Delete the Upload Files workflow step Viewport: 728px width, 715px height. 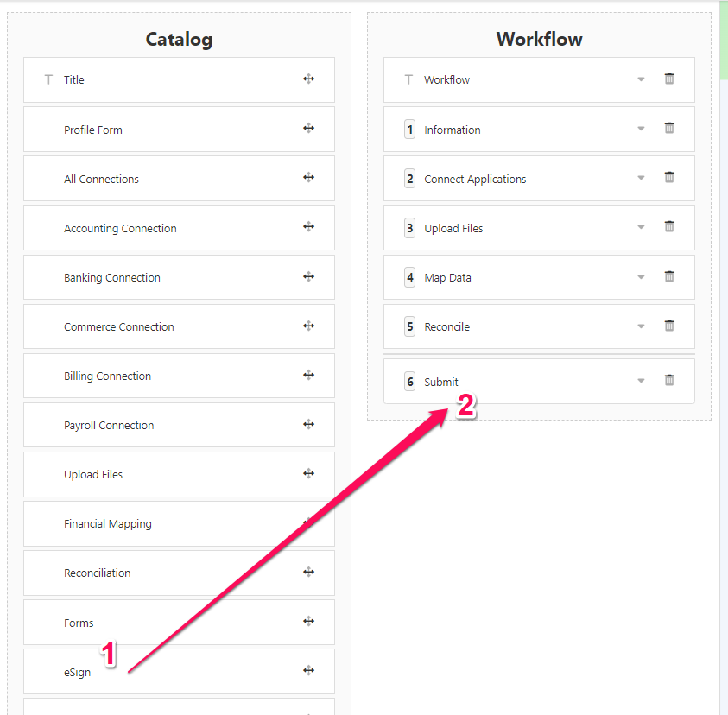(x=669, y=227)
